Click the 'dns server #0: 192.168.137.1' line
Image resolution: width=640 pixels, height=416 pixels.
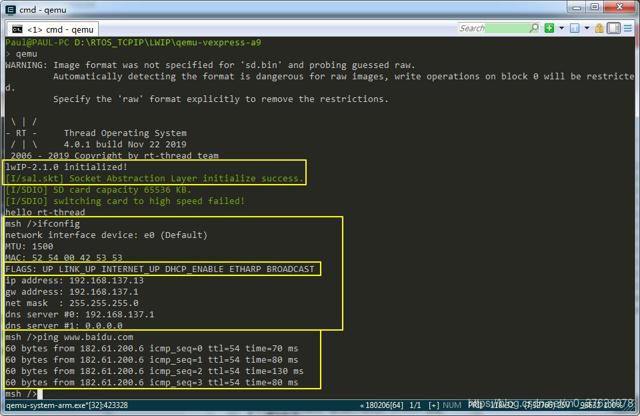coord(80,315)
